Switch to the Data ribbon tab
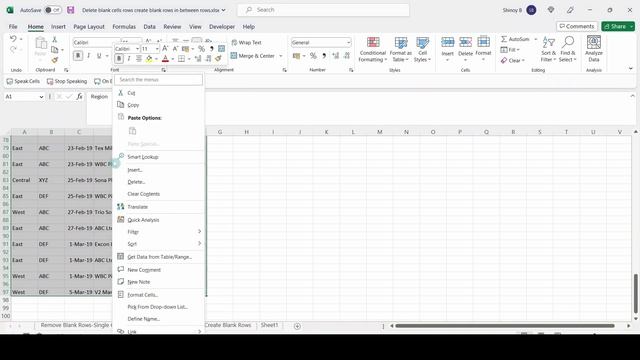Viewport: 640px width, 360px height. pos(149,27)
